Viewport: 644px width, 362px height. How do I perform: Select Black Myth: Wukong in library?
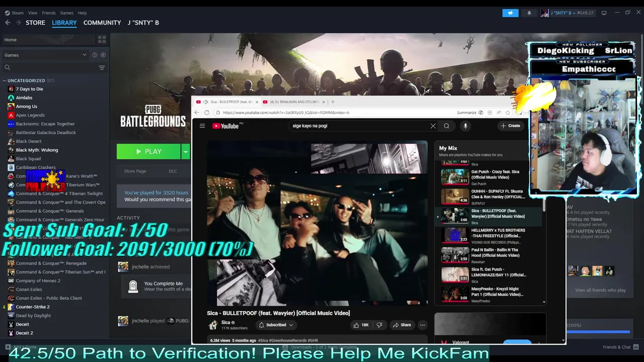(37, 150)
